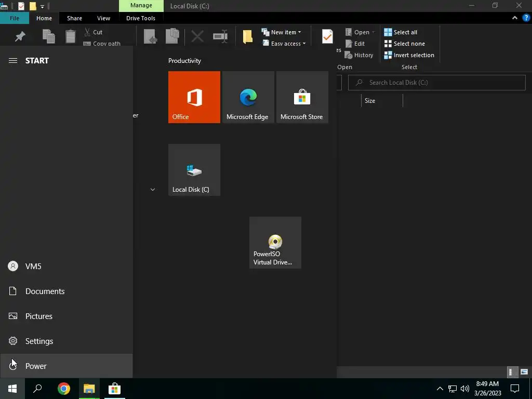Open the notification action center

click(x=515, y=389)
